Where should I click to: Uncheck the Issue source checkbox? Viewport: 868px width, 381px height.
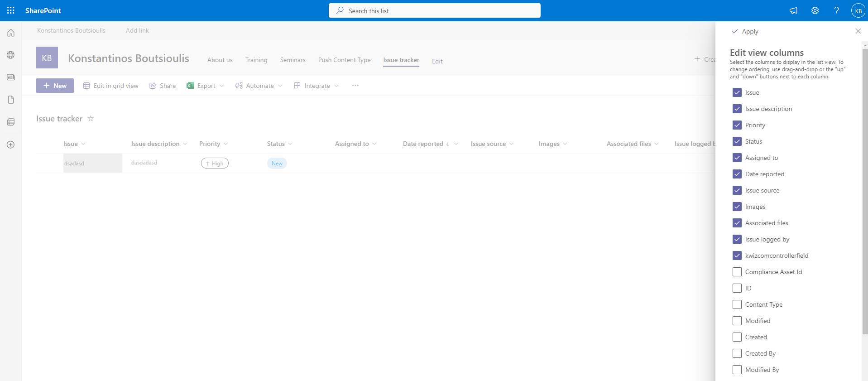tap(737, 190)
